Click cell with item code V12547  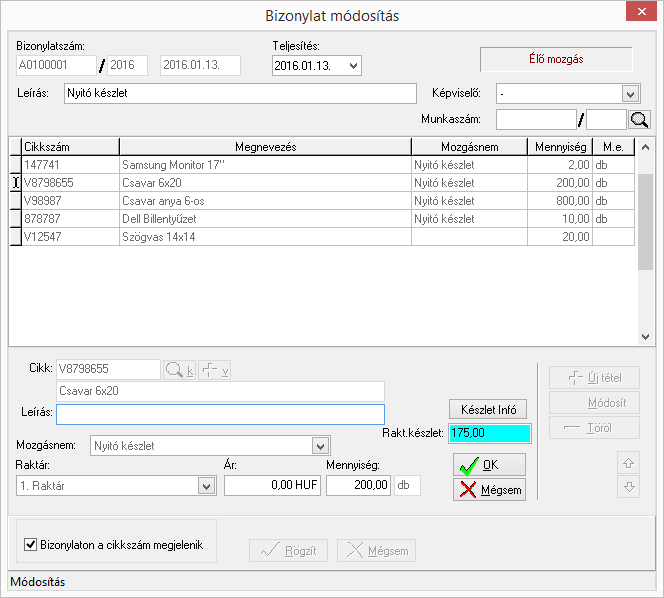tap(70, 237)
